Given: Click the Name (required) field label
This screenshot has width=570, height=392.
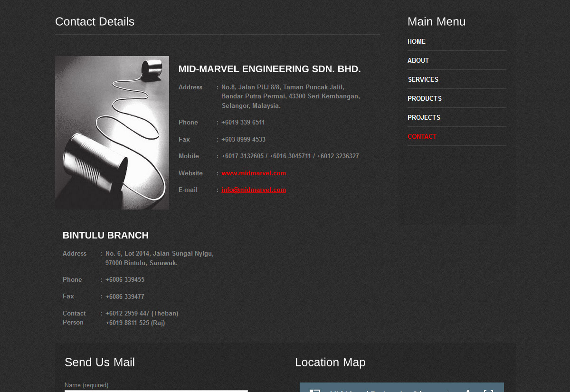Looking at the screenshot, I should [x=86, y=385].
